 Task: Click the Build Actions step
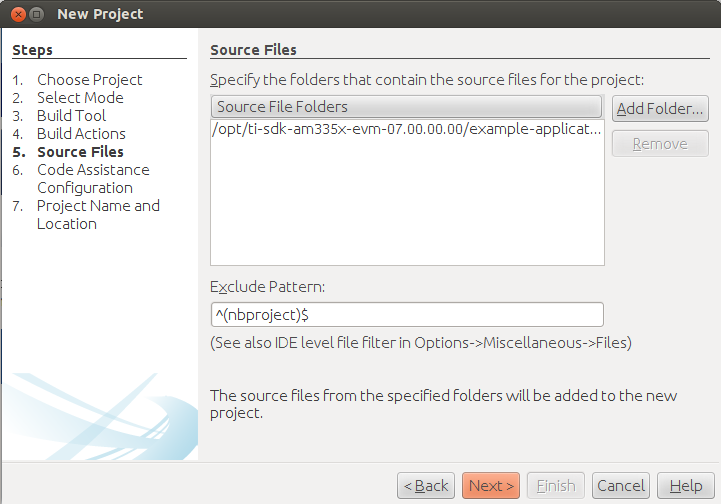point(81,134)
